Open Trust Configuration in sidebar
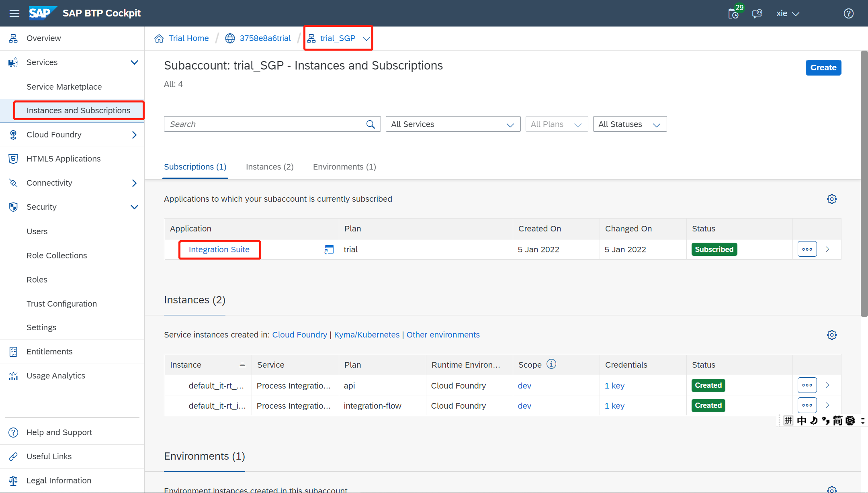This screenshot has width=868, height=493. pyautogui.click(x=61, y=304)
